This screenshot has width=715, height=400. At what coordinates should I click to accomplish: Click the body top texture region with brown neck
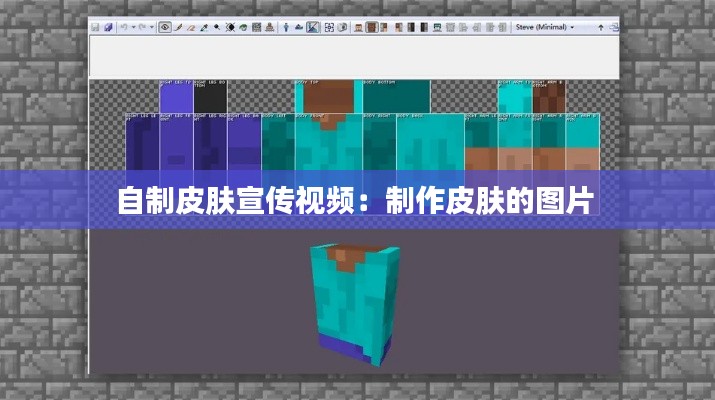pos(329,97)
